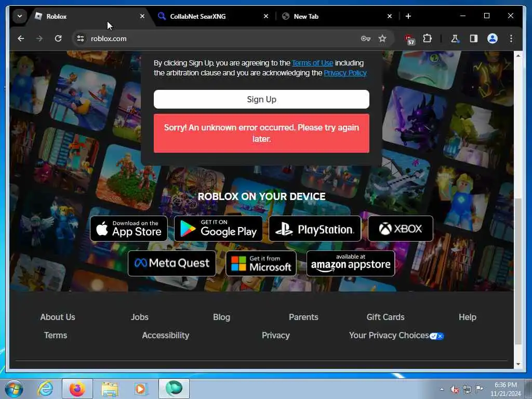Viewport: 532px width, 399px height.
Task: Open the Blog footer link
Action: pyautogui.click(x=221, y=317)
